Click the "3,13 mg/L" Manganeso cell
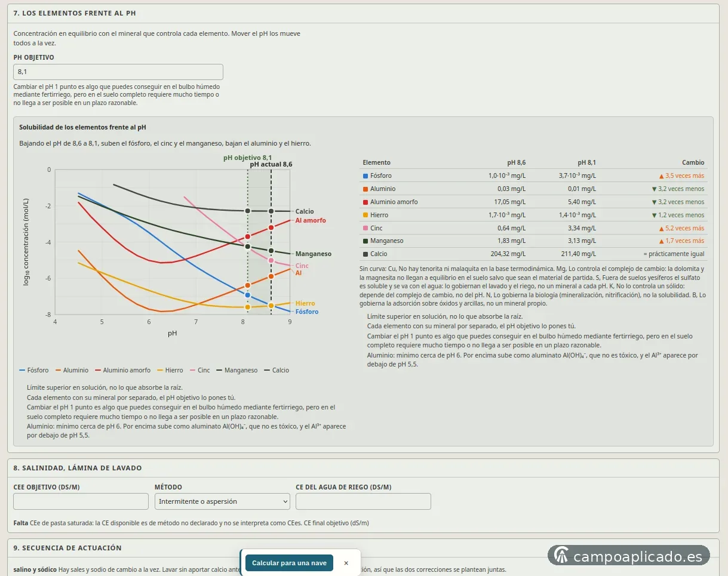 tap(582, 241)
